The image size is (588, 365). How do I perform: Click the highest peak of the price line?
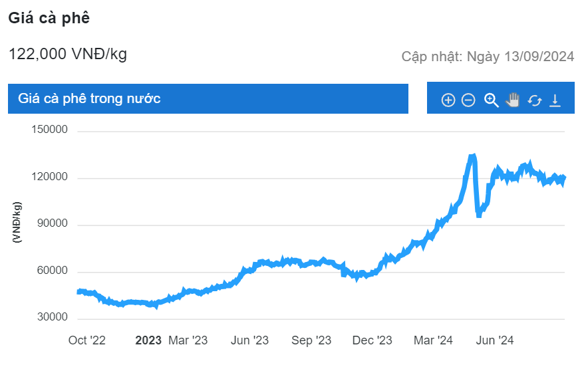tap(472, 157)
